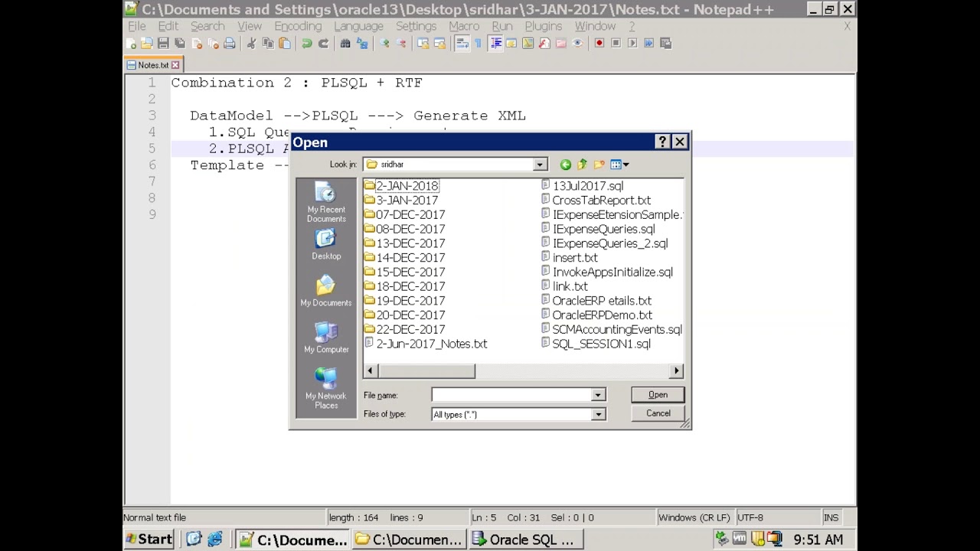Click Desktop in the places bar
980x551 pixels.
pos(326,246)
